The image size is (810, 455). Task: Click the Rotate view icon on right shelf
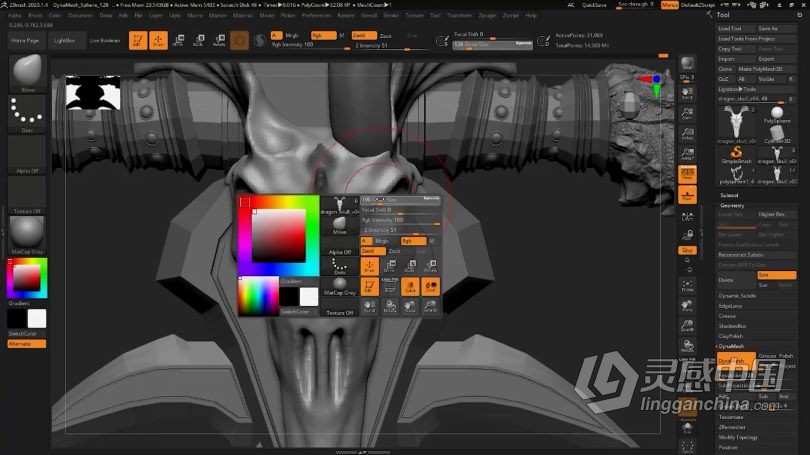(x=687, y=346)
